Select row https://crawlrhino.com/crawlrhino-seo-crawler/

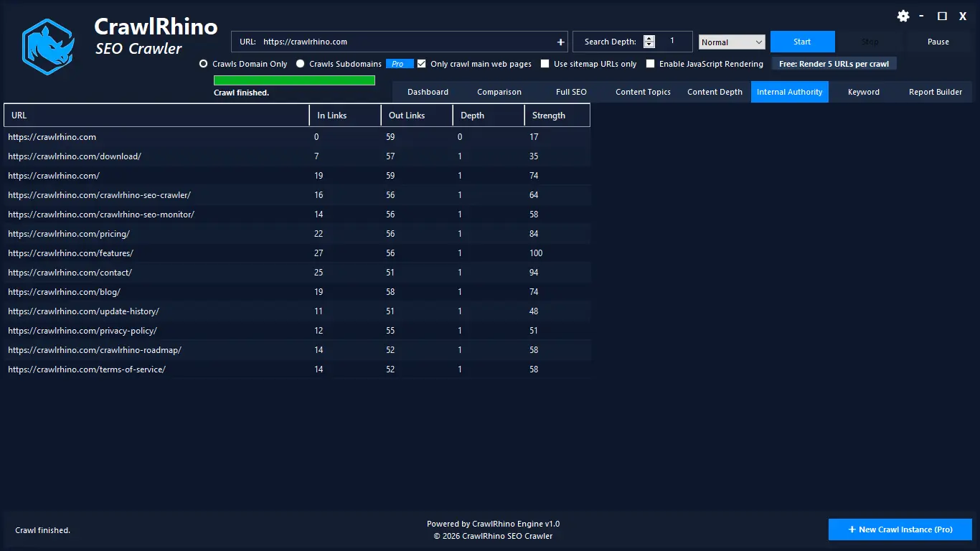pos(297,195)
